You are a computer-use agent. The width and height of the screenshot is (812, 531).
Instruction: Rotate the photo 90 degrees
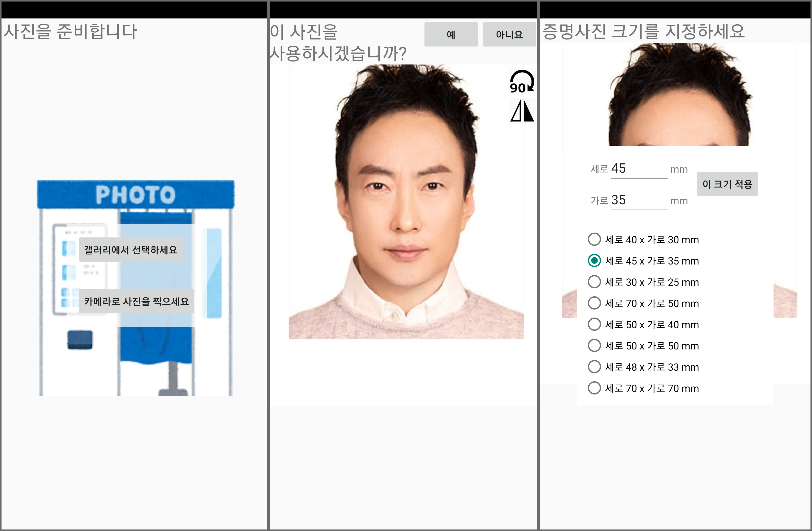tap(522, 81)
